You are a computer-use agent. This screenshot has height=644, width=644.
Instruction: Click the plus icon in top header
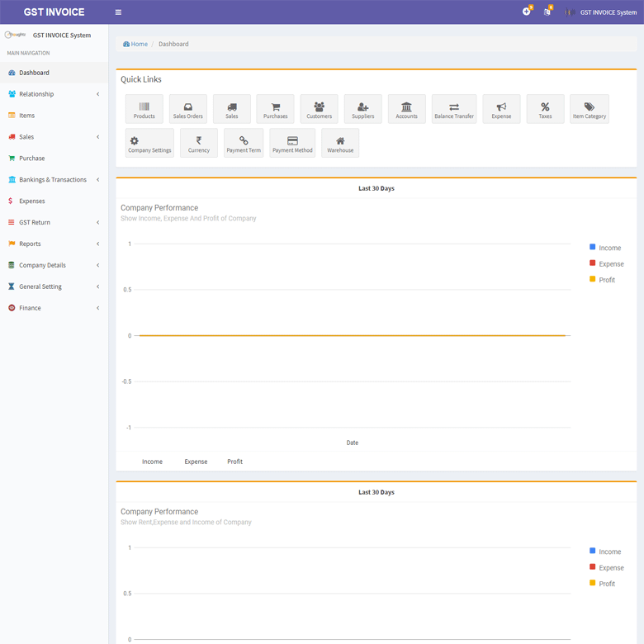tap(526, 12)
